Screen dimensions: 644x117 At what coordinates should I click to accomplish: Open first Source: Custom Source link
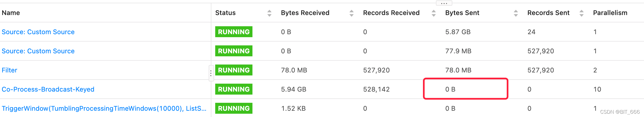38,32
